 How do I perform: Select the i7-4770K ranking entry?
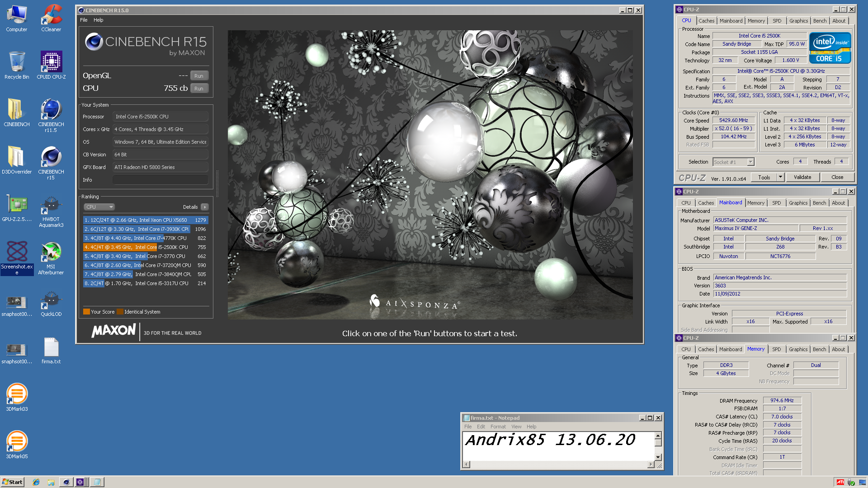[145, 238]
